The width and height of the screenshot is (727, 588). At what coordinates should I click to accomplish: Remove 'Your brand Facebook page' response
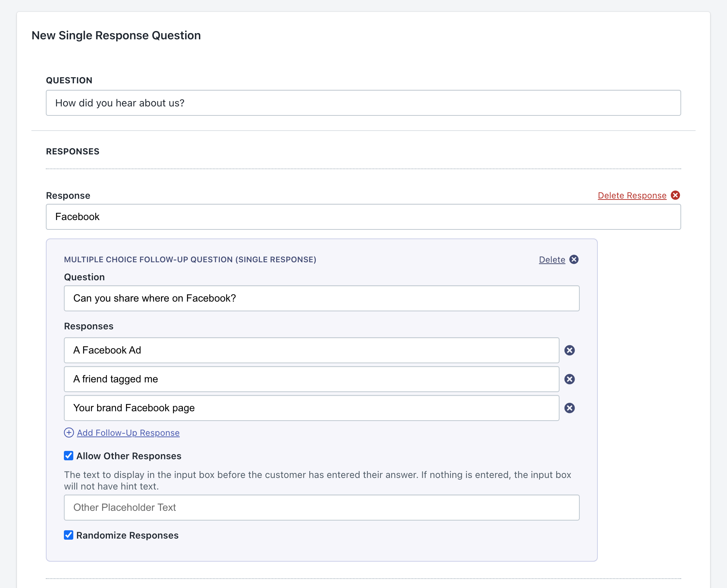pos(570,408)
